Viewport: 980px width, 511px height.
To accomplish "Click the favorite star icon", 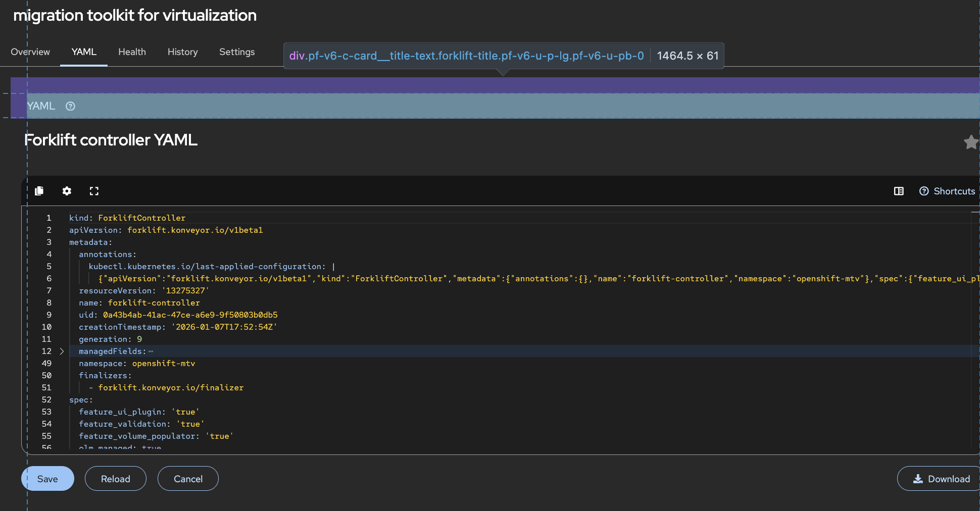I will pyautogui.click(x=970, y=142).
